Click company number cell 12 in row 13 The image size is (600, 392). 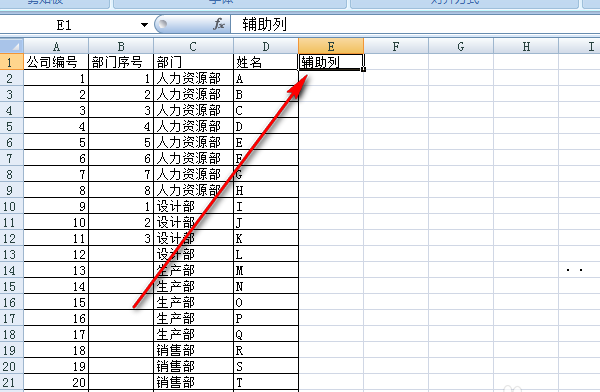56,255
